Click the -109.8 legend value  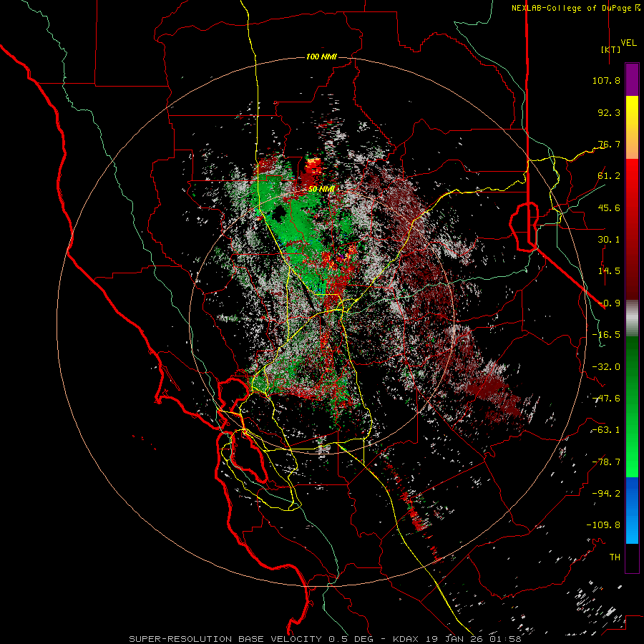(x=604, y=525)
